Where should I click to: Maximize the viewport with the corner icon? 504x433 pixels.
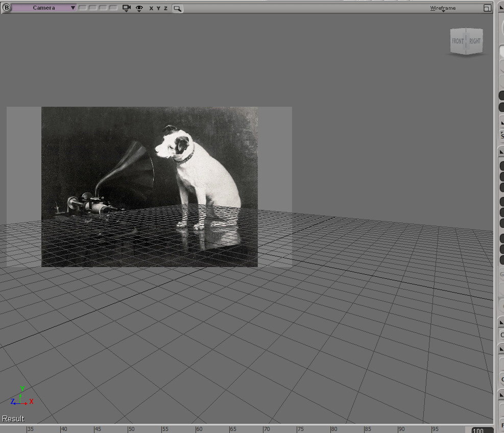click(x=487, y=8)
